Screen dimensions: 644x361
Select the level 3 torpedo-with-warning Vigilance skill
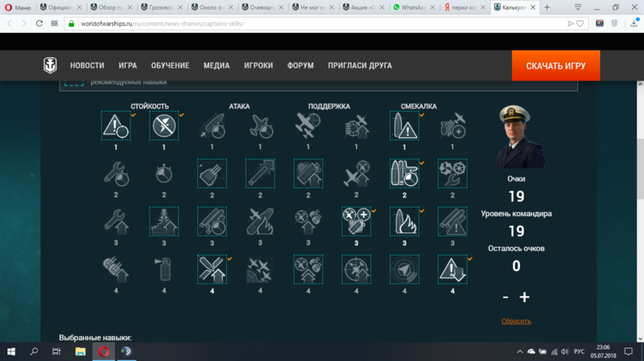(452, 222)
